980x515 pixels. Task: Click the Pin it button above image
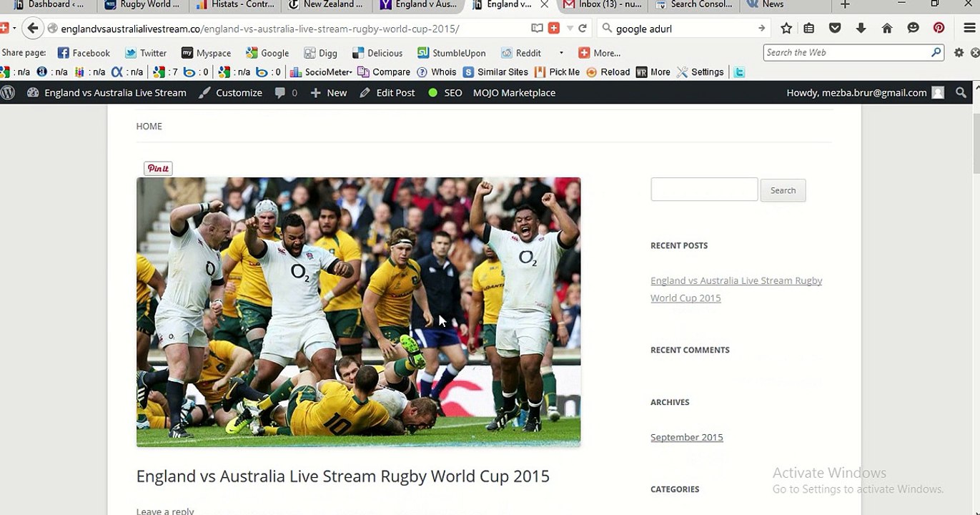158,169
